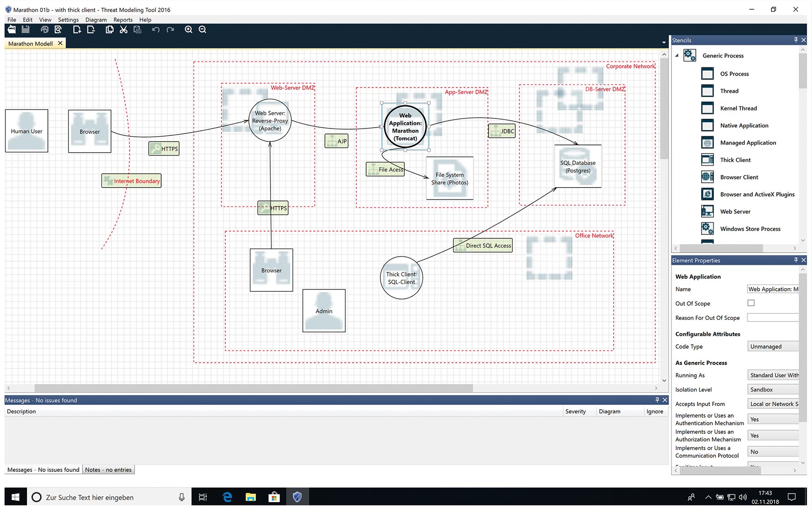Open the View menu
This screenshot has width=812, height=510.
tap(45, 20)
